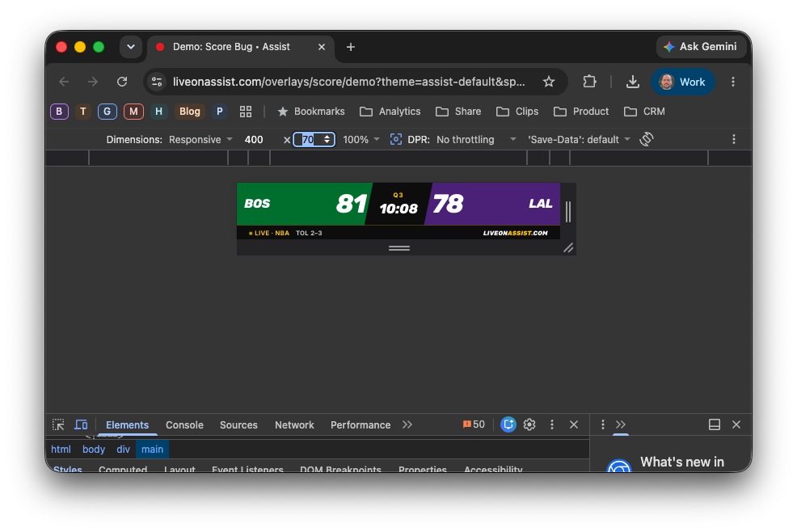The height and width of the screenshot is (532, 797).
Task: Open the Bookmarks folder
Action: click(311, 112)
